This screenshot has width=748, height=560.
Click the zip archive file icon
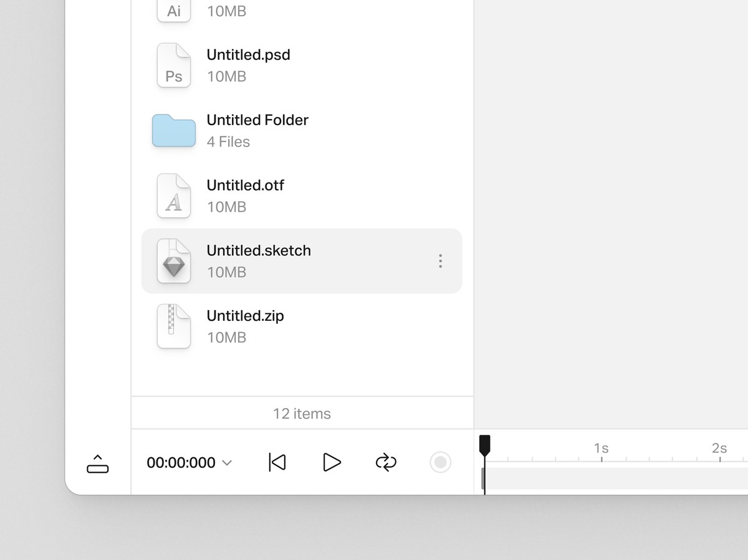(x=174, y=326)
